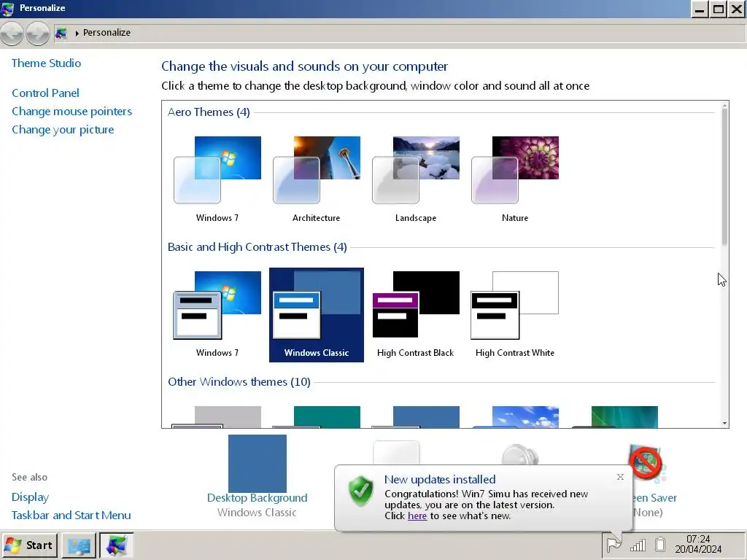This screenshot has height=560, width=747.
Task: Open Taskbar and Start Menu link
Action: point(71,516)
